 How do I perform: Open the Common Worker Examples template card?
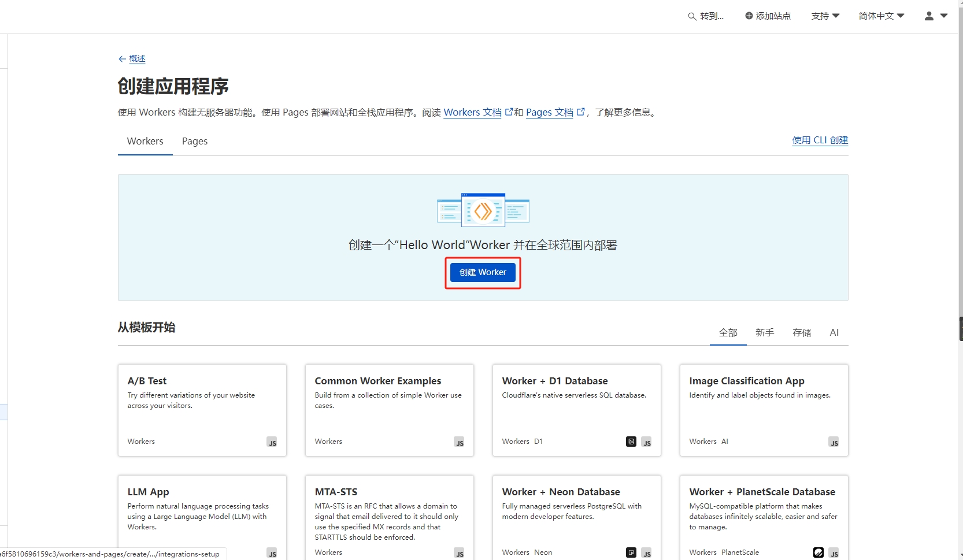[x=390, y=410]
